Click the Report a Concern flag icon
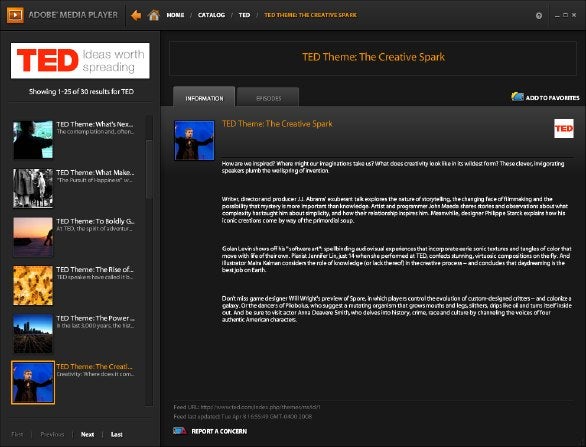The image size is (586, 447). [x=180, y=431]
